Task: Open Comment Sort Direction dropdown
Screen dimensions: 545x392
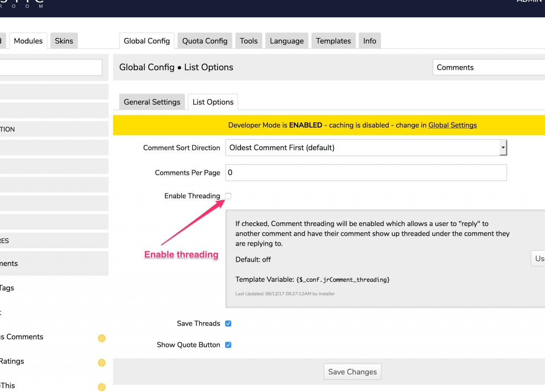Action: (365, 148)
